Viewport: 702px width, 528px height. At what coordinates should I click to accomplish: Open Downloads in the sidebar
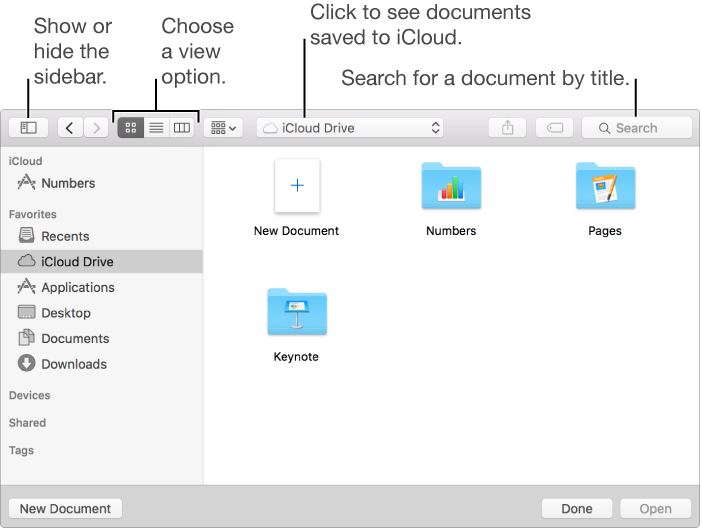click(102, 364)
